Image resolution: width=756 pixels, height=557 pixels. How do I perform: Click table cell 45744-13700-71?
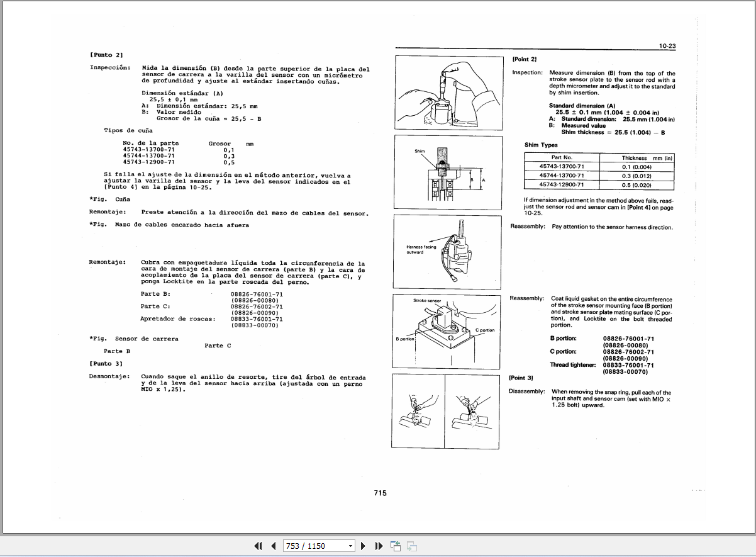[562, 176]
